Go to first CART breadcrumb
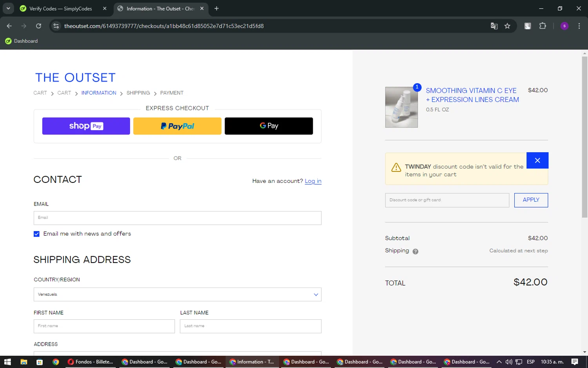This screenshot has width=588, height=368. point(40,93)
